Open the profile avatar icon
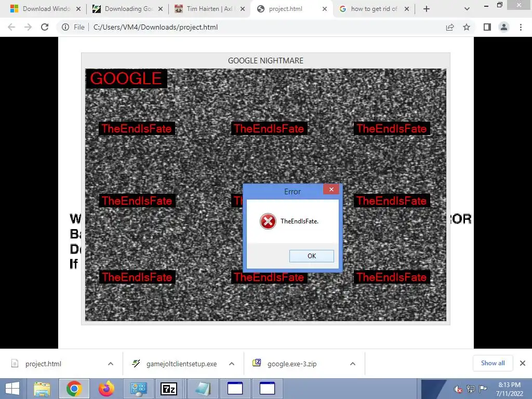 (504, 27)
